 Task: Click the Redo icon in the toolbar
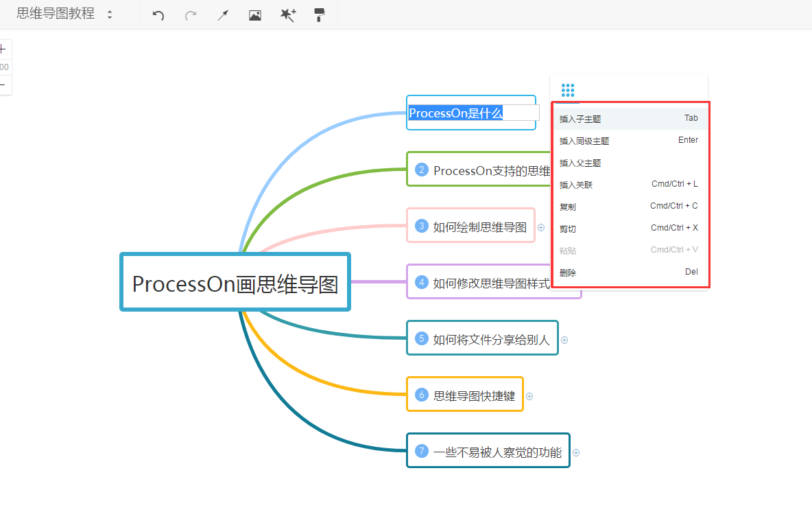click(x=190, y=14)
